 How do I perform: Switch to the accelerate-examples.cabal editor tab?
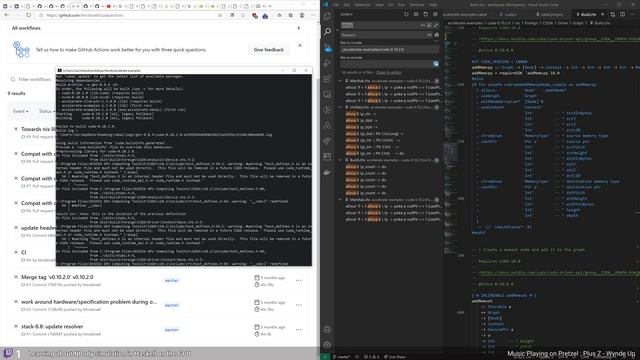464,14
